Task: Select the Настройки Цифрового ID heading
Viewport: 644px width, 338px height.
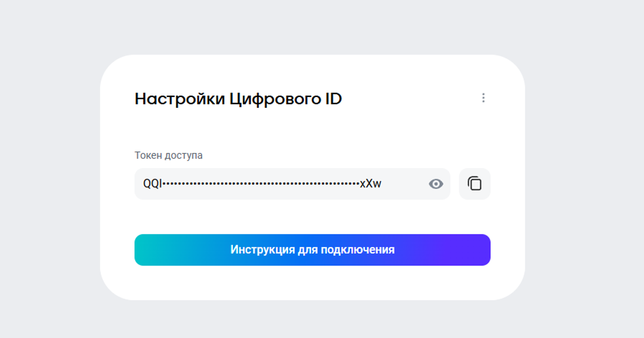Action: coord(238,99)
